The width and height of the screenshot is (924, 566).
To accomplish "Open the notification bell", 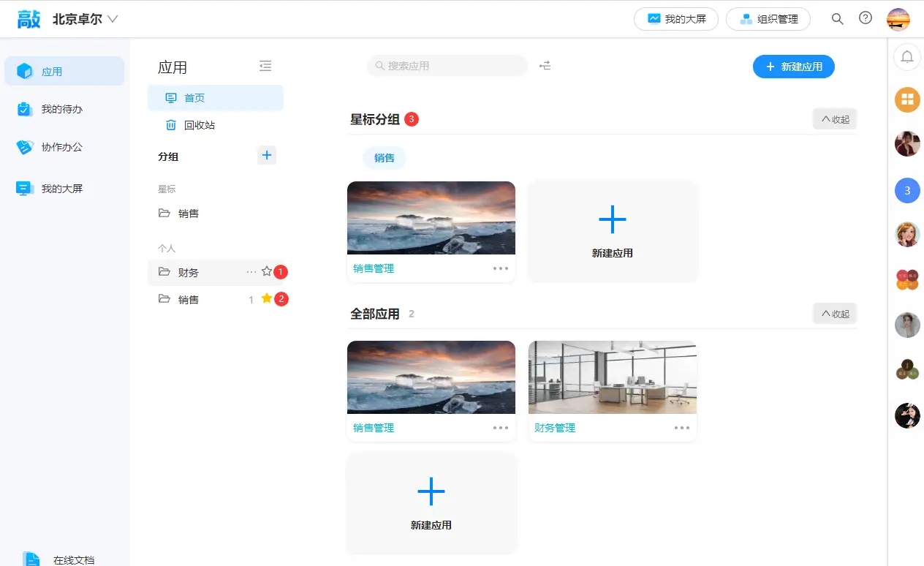I will coord(907,57).
